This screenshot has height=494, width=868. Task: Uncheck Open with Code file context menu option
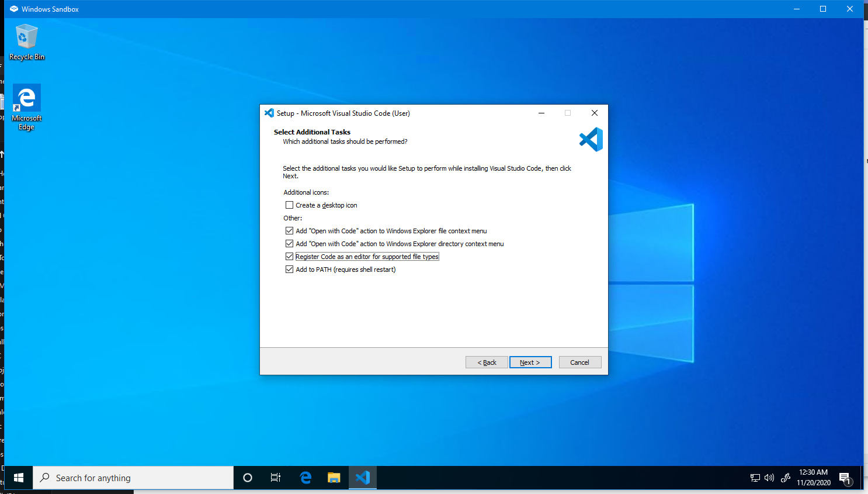pos(289,231)
